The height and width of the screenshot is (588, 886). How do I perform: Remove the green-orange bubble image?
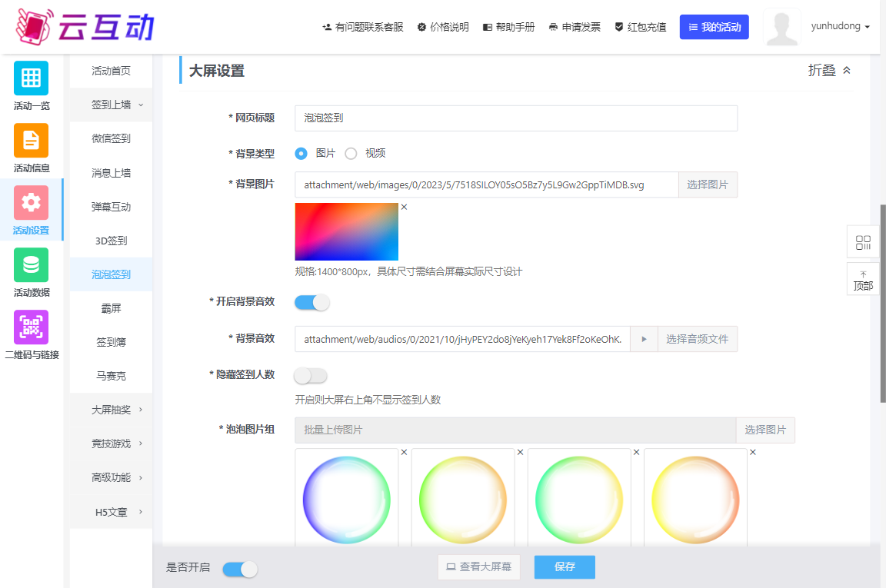click(521, 452)
